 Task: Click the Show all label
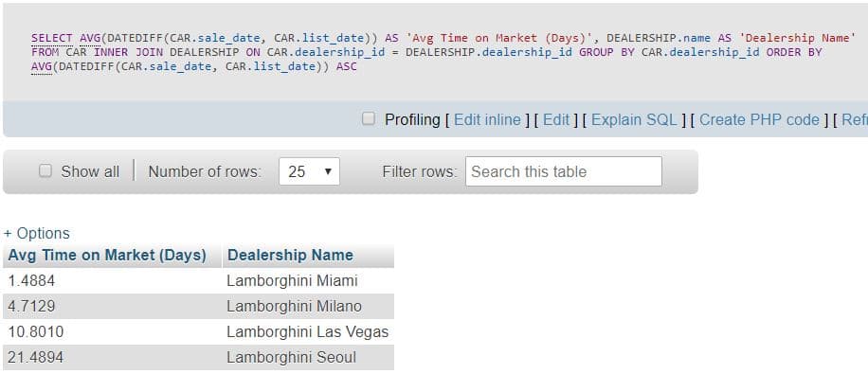pos(90,171)
